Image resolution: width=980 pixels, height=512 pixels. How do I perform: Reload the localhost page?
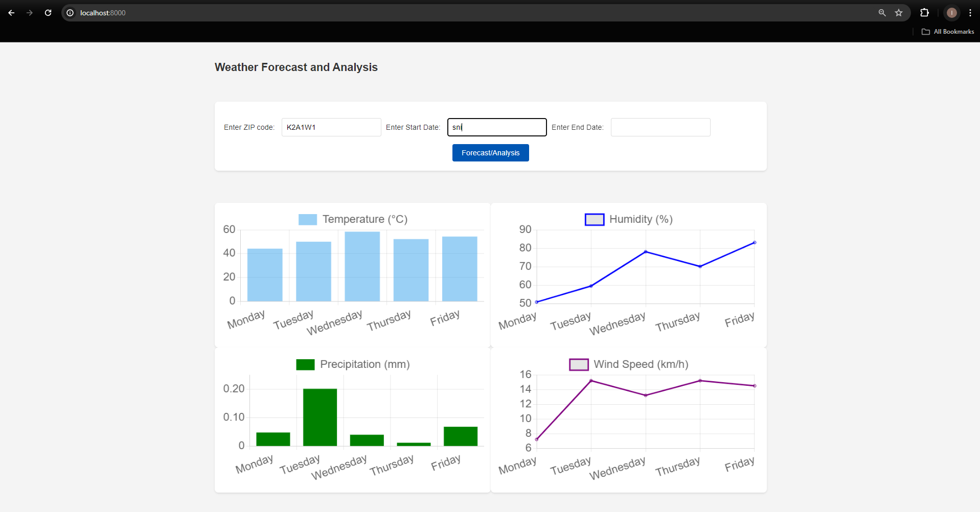[x=48, y=13]
